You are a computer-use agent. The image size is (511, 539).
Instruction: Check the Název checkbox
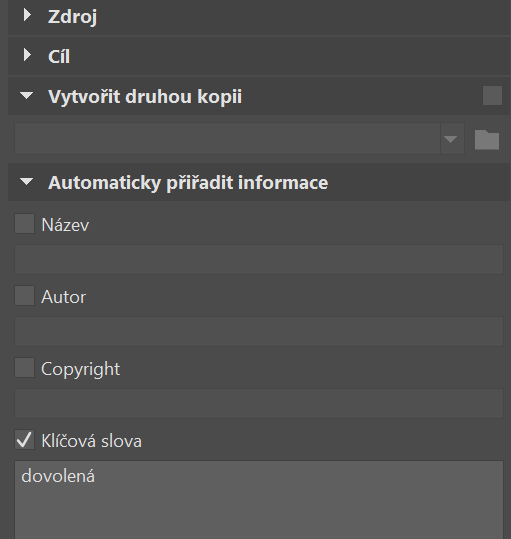click(24, 224)
